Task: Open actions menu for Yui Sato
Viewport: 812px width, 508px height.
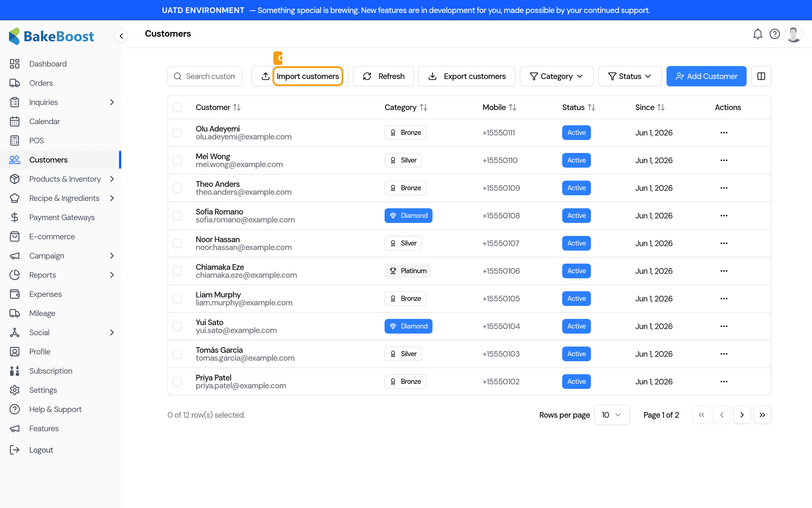Action: click(724, 326)
